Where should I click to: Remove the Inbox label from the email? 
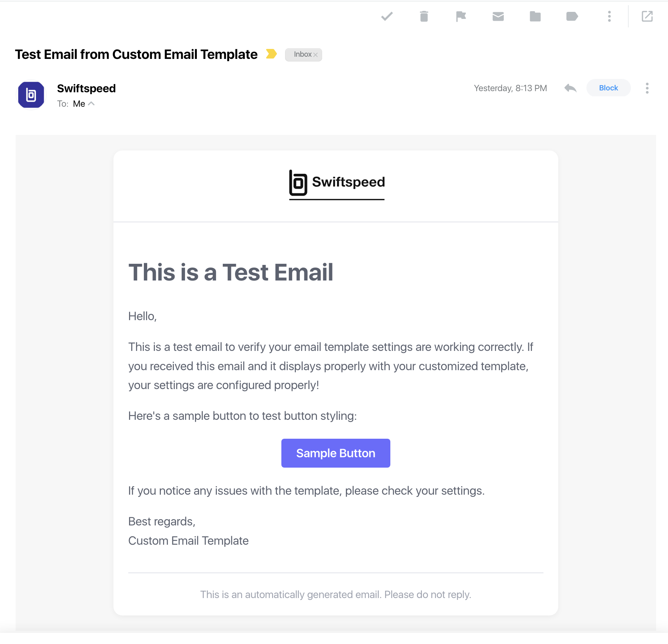[315, 54]
